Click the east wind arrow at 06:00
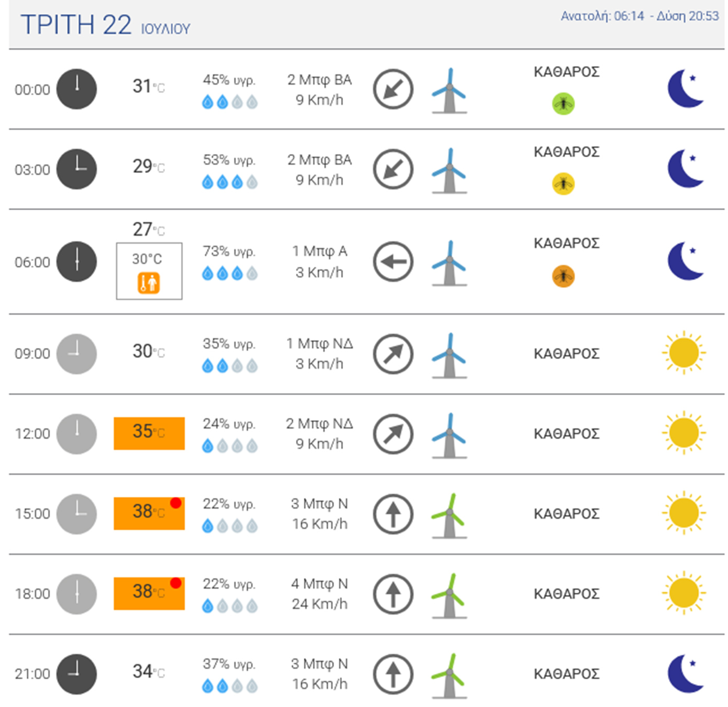 point(393,262)
